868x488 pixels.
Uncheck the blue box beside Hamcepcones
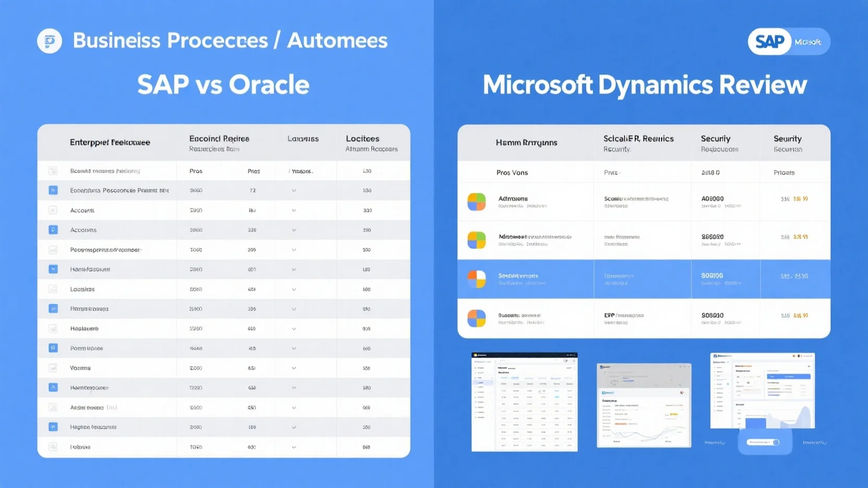pyautogui.click(x=53, y=387)
